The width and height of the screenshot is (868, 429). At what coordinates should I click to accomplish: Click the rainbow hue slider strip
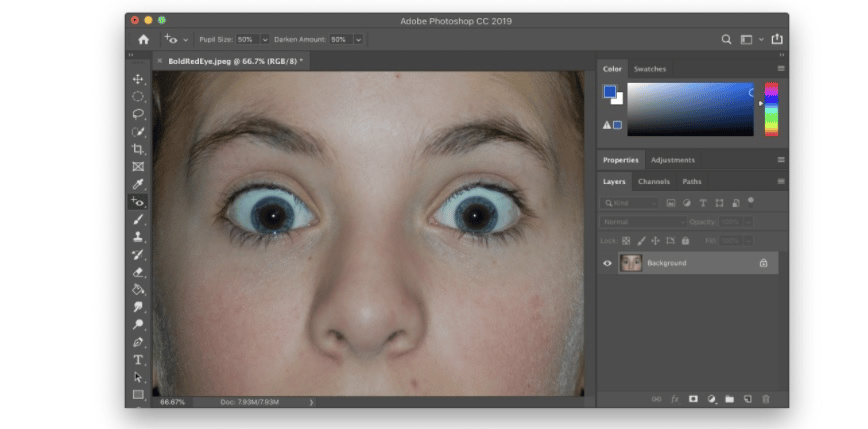(771, 109)
